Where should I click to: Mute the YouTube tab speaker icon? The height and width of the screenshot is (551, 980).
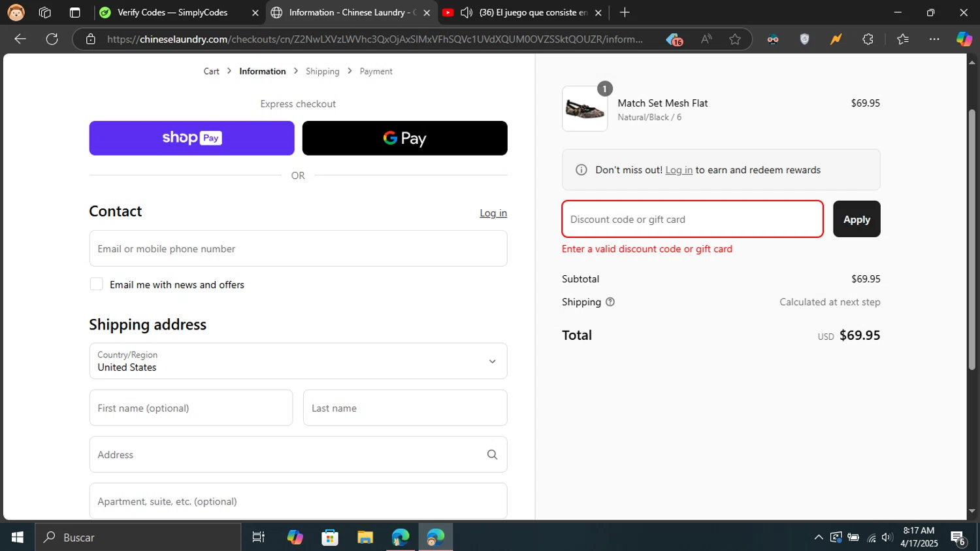click(466, 12)
